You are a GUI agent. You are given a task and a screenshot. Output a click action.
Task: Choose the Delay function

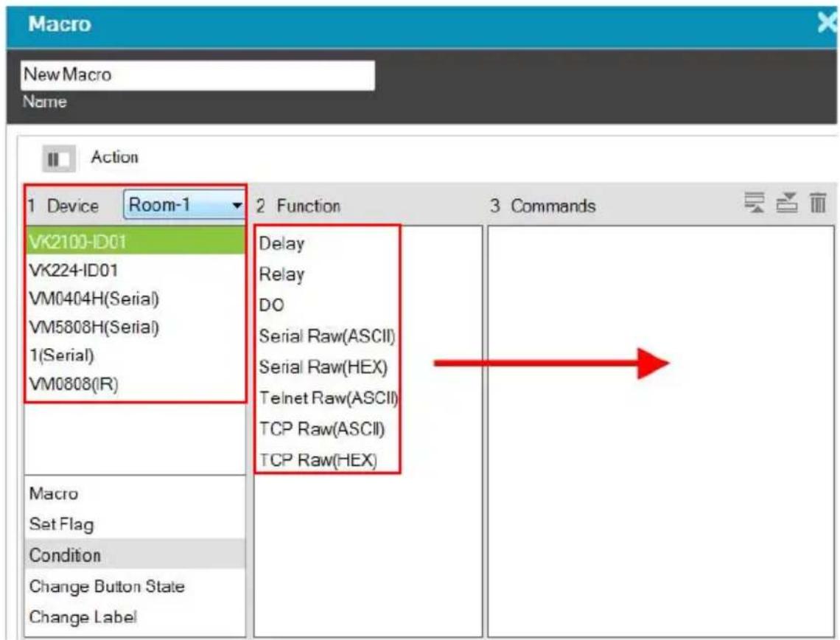coord(281,244)
